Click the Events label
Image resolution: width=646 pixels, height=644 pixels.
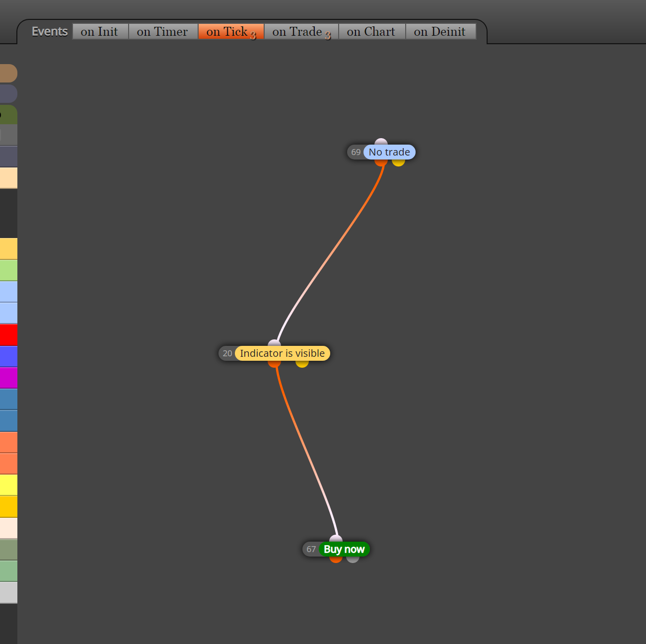[49, 31]
